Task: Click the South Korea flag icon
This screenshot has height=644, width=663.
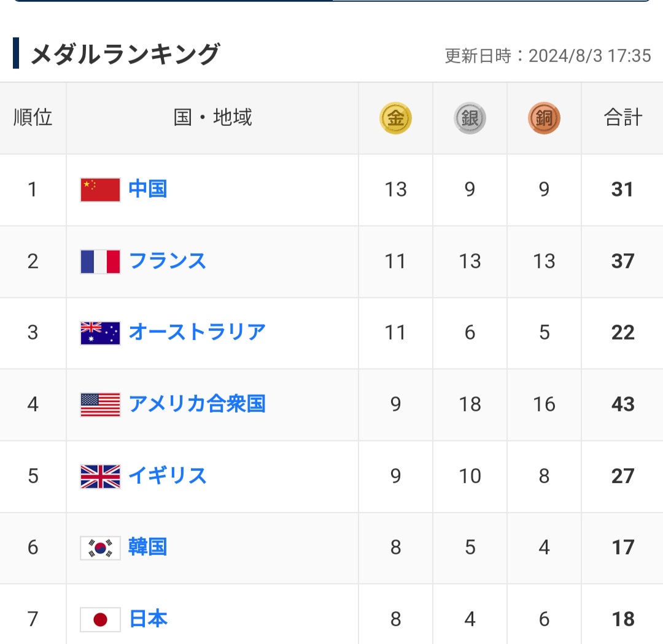Action: pos(100,548)
